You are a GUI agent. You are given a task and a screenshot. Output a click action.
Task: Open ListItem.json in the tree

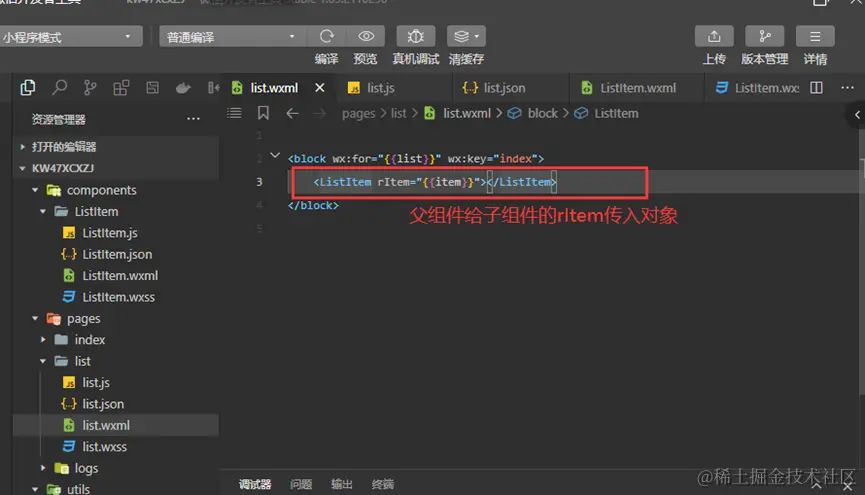click(116, 254)
